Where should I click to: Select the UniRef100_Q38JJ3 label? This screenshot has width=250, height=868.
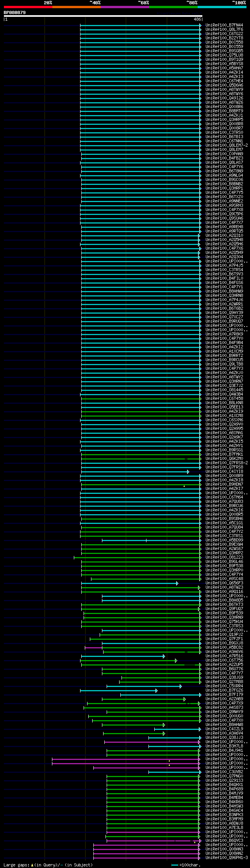click(224, 737)
